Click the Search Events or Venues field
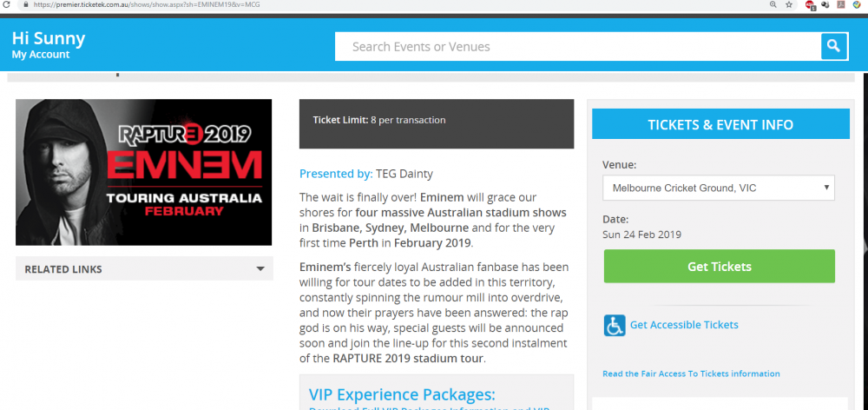The width and height of the screenshot is (868, 410). coord(577,47)
